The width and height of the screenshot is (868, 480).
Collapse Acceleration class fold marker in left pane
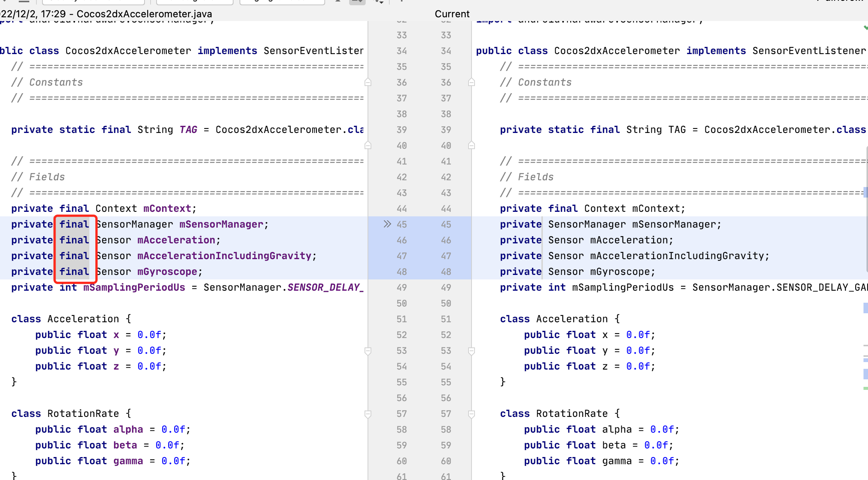point(368,351)
